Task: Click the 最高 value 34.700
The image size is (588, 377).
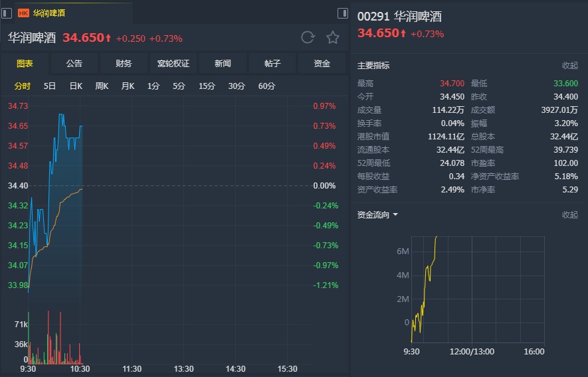Action: click(x=452, y=83)
